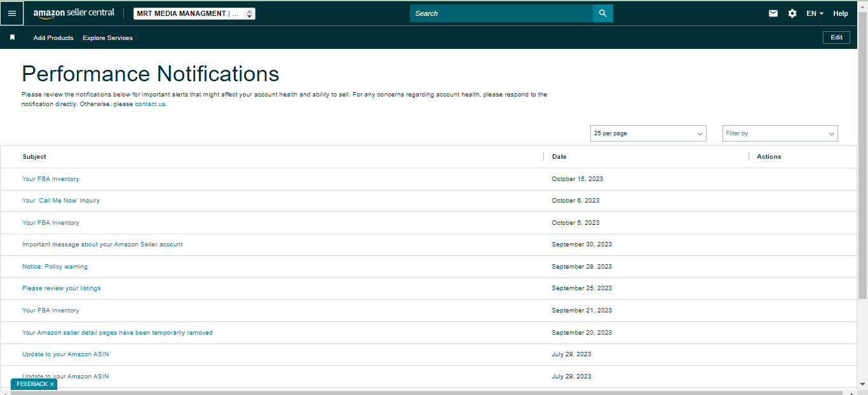This screenshot has height=395, width=868.
Task: Open the messages envelope icon
Action: [773, 13]
